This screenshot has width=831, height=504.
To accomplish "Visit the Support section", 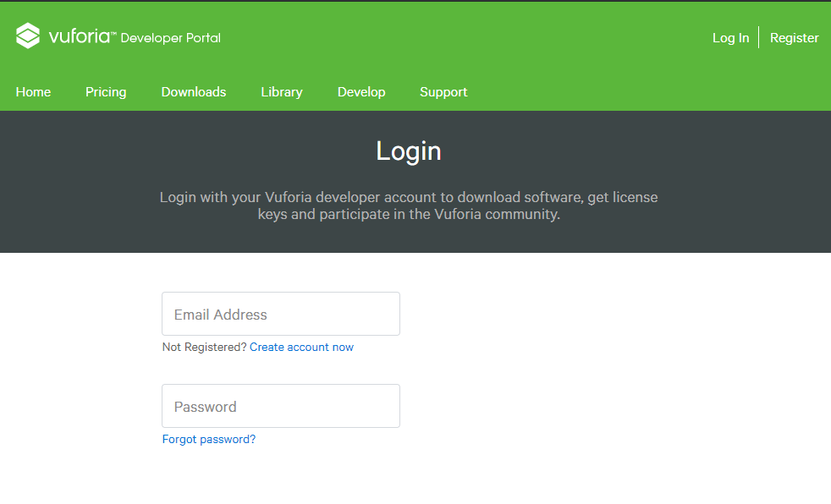I will [443, 92].
